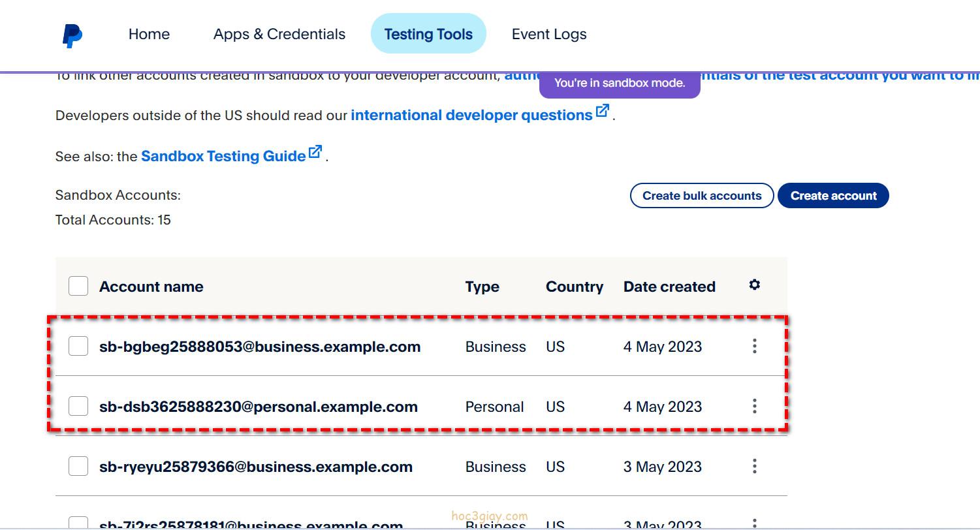The width and height of the screenshot is (980, 530).
Task: Open three-dot menu for sb-bgbeg25888053 account
Action: [754, 346]
